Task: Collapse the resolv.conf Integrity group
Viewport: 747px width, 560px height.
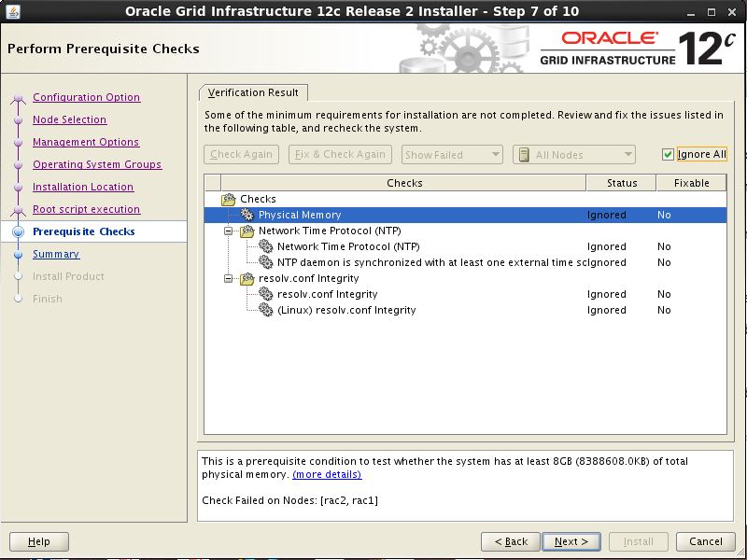Action: click(x=229, y=278)
